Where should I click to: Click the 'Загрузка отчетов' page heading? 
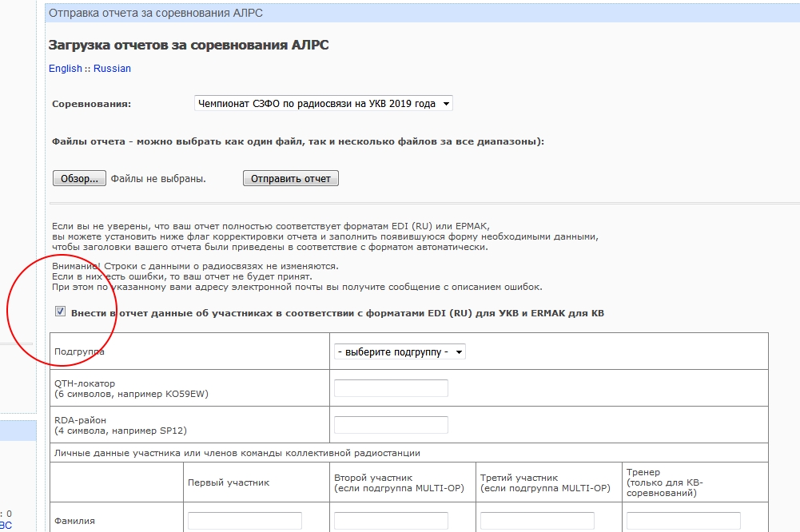coord(189,46)
